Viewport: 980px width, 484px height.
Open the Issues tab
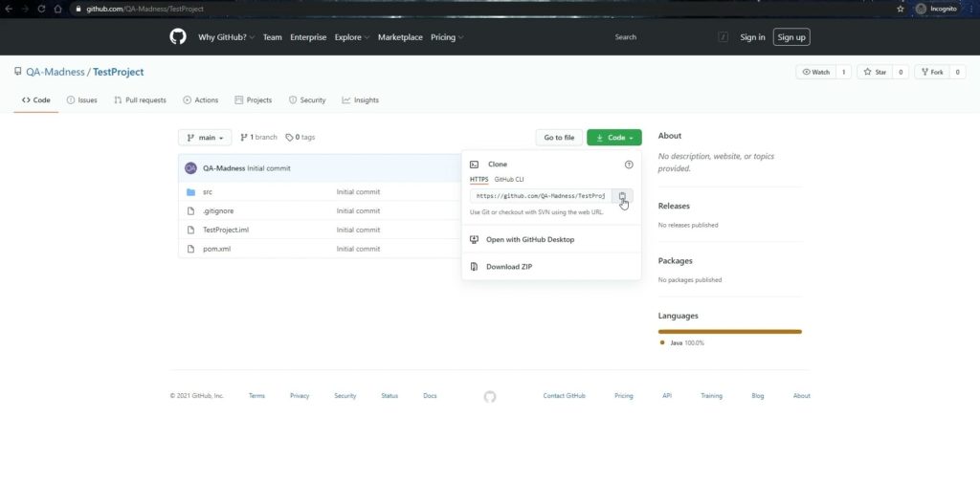coord(82,99)
